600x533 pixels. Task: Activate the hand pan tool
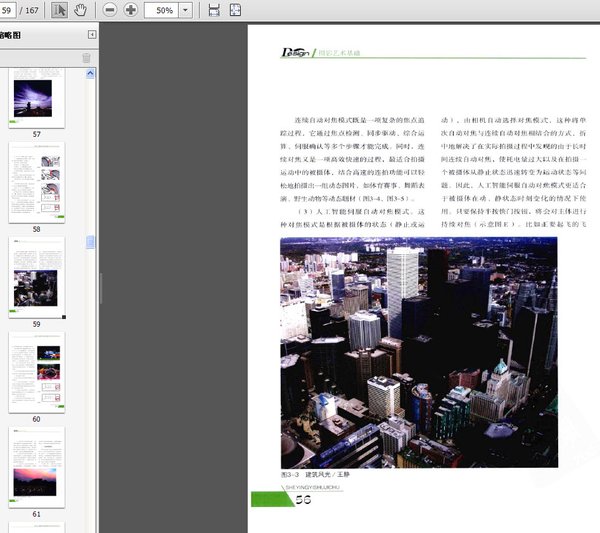click(x=80, y=10)
